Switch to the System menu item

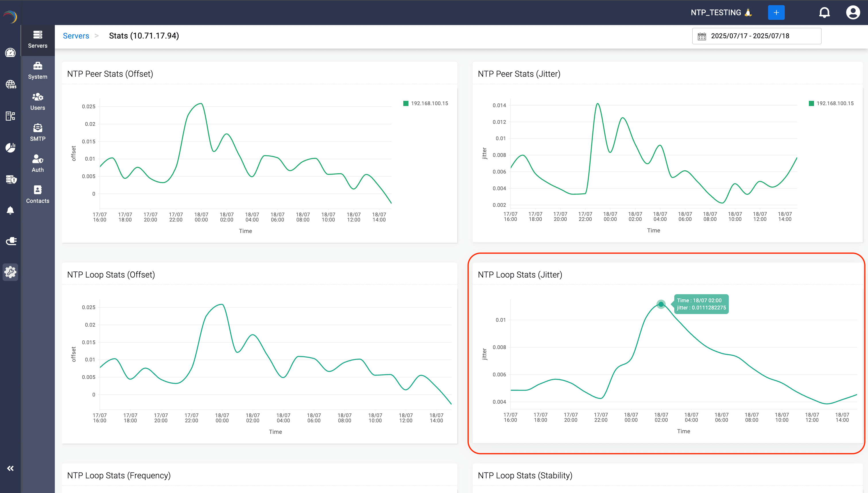(x=38, y=71)
